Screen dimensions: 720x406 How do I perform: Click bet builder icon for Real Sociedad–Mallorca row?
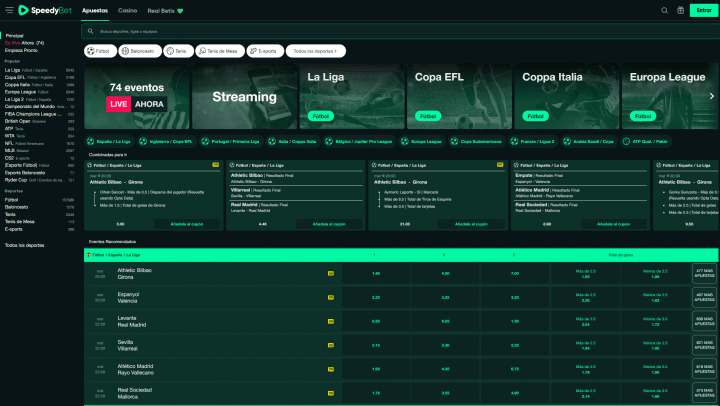click(331, 393)
